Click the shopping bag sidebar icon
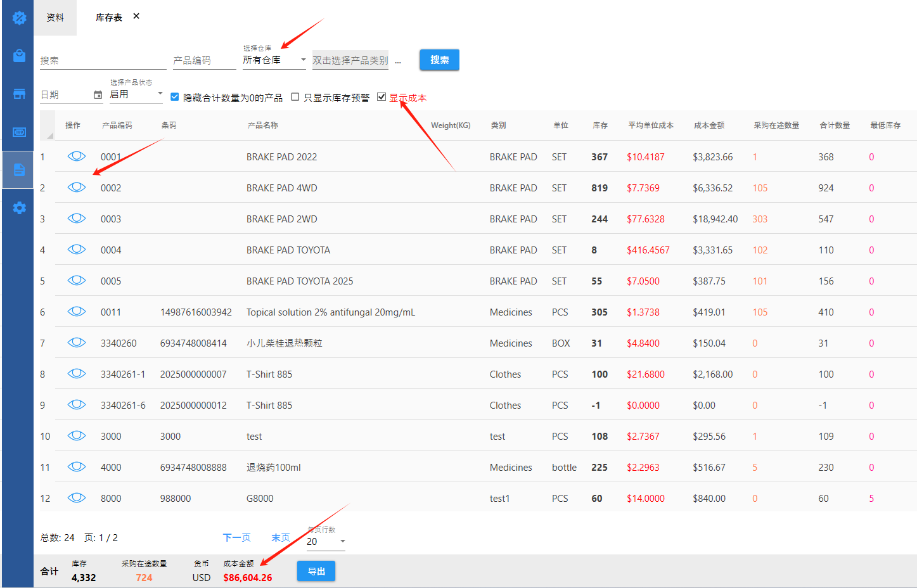Screen dimensions: 917x588 coord(19,56)
